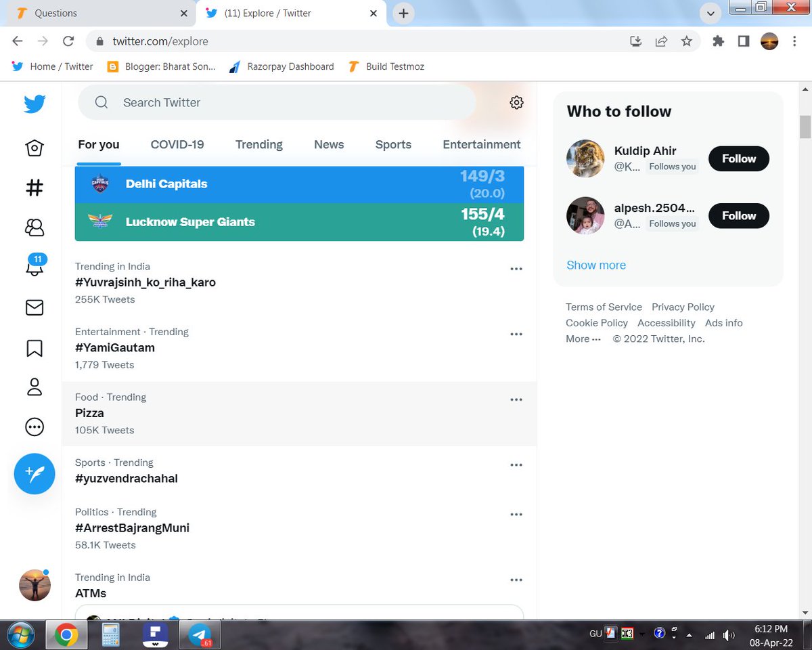Open the Bookmarks icon in sidebar

coord(35,348)
